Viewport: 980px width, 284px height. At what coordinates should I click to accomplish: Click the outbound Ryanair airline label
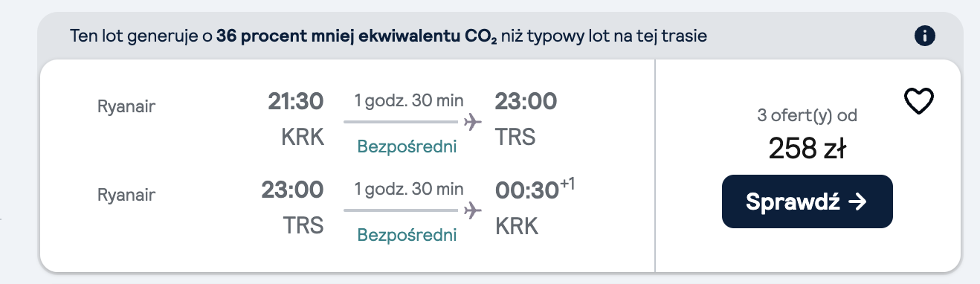click(126, 106)
